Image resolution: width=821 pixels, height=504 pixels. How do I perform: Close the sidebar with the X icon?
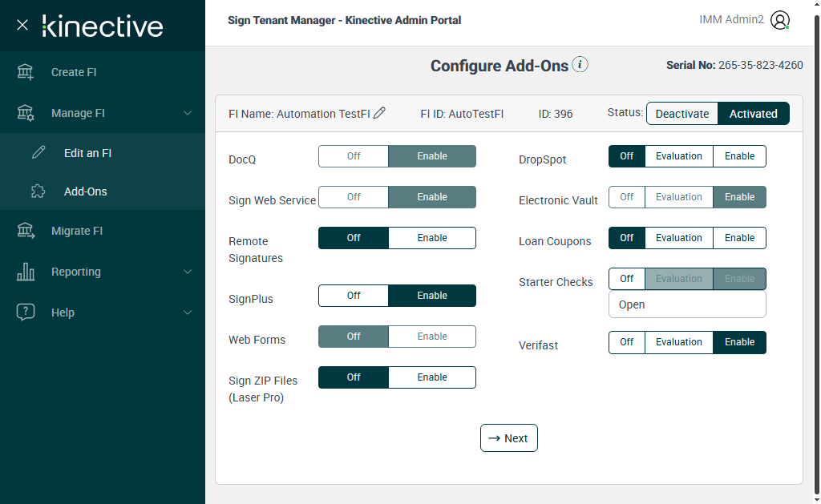[x=22, y=25]
